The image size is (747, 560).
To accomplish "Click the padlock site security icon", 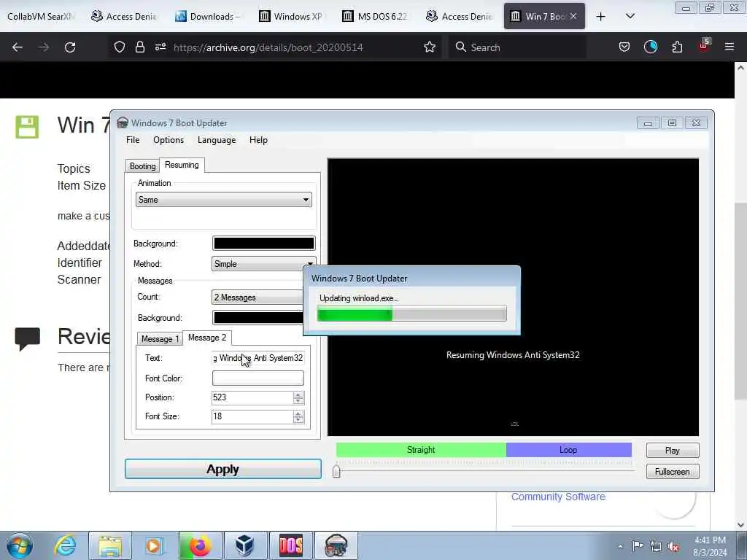I will pos(139,47).
